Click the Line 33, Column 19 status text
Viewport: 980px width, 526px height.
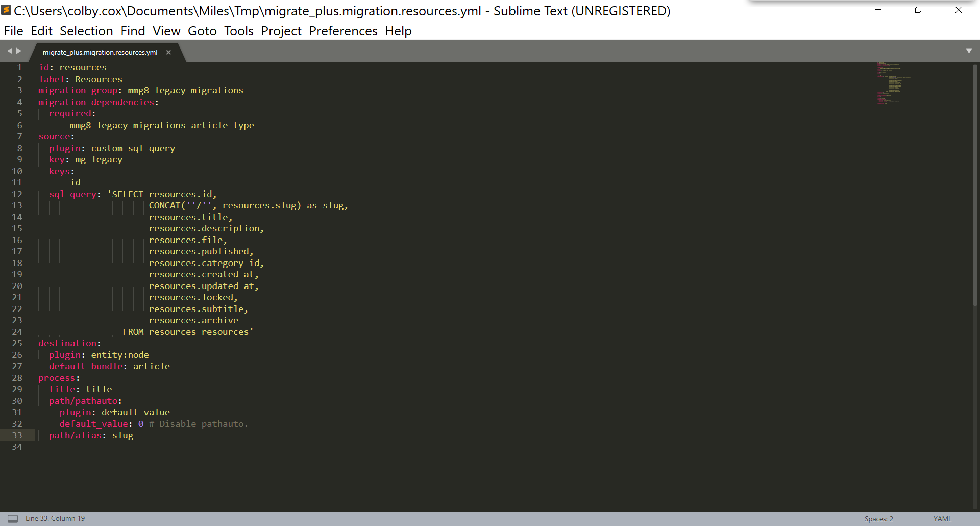click(55, 518)
